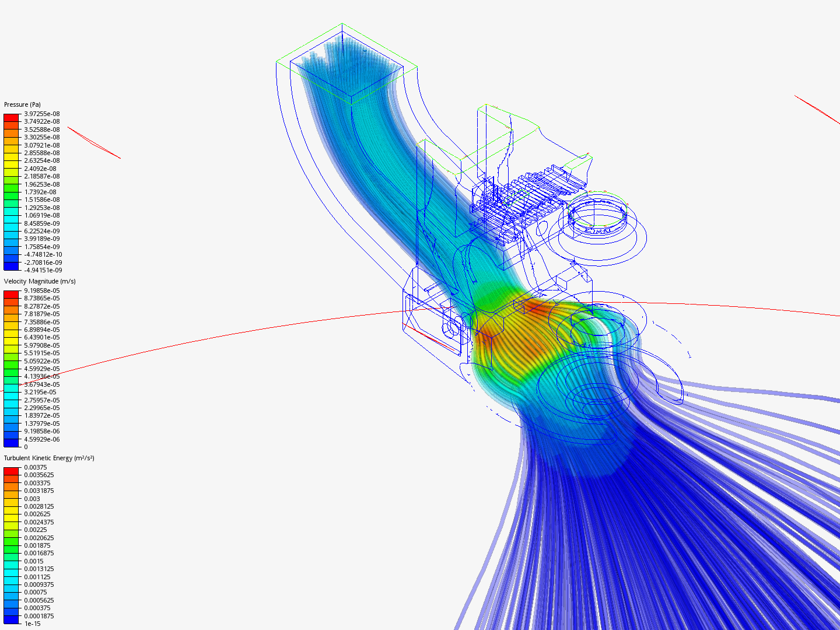Select the velocity value 8.27872e-05
840x630 pixels.
(x=42, y=306)
